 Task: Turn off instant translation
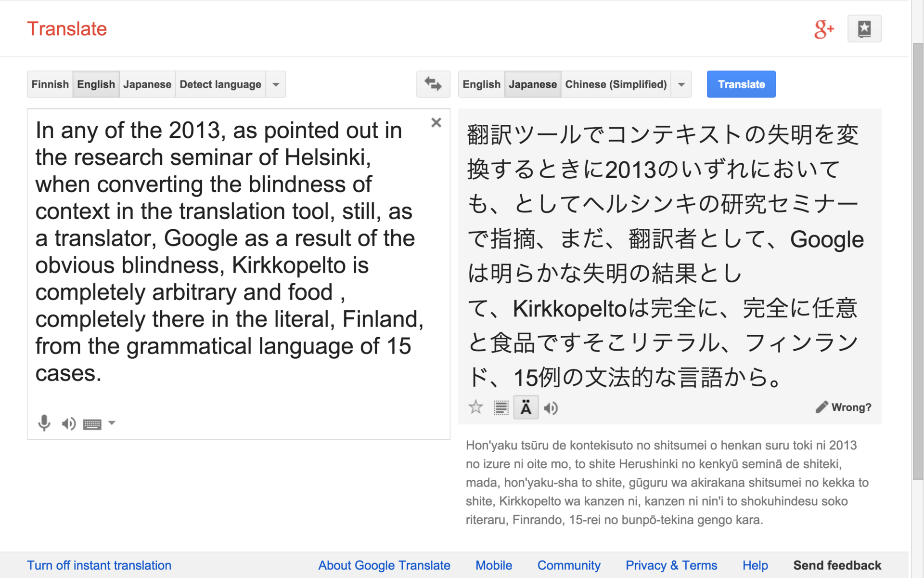[99, 565]
